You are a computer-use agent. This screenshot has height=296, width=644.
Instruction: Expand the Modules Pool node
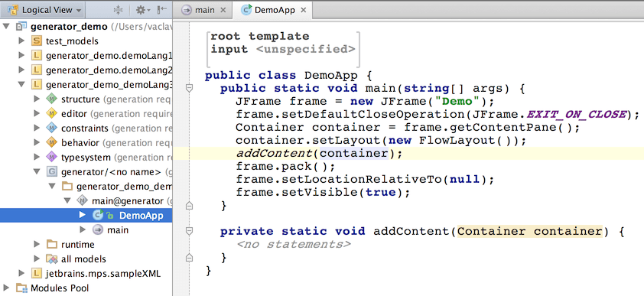[x=6, y=288]
